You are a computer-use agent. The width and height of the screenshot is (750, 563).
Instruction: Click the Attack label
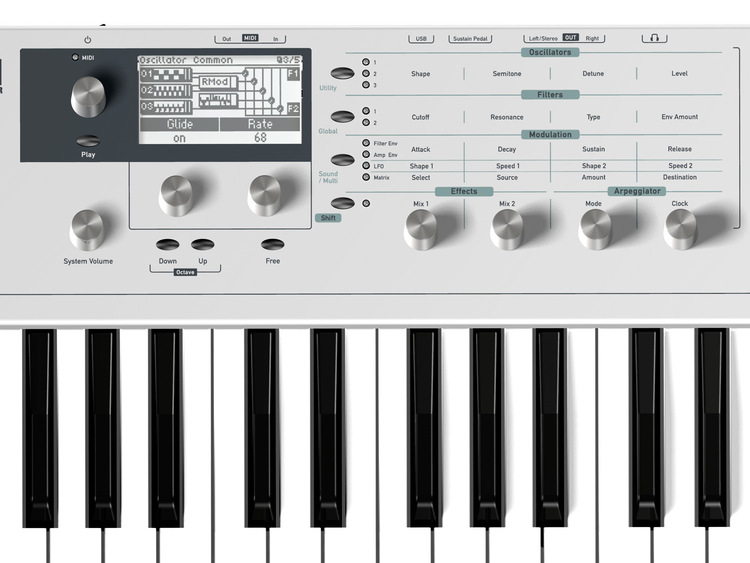[420, 149]
